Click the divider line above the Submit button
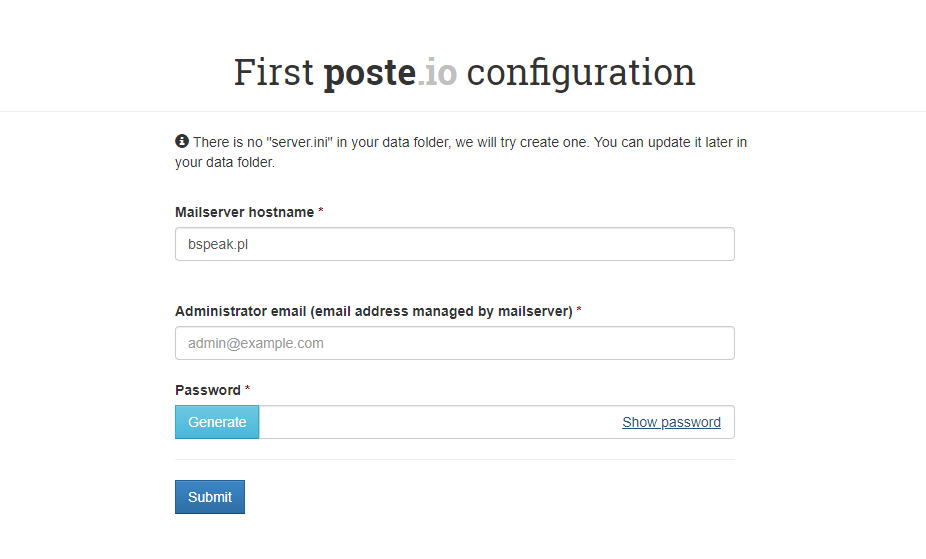Viewport: 926px width, 559px height. point(455,460)
